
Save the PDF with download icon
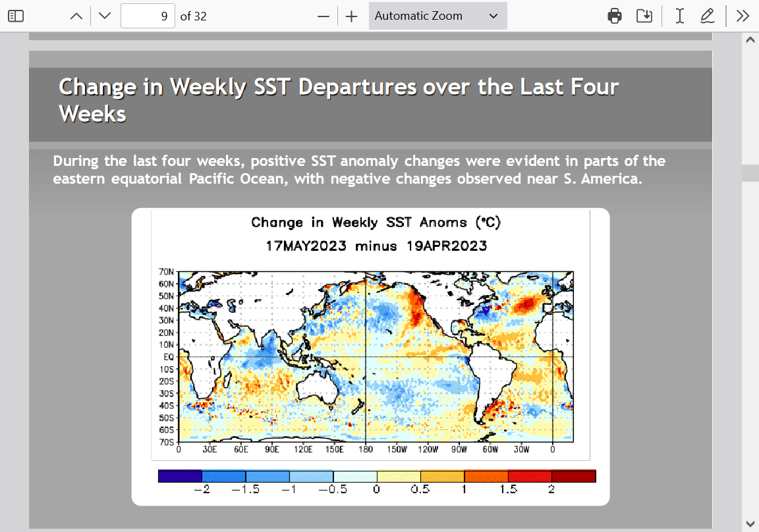coord(644,16)
